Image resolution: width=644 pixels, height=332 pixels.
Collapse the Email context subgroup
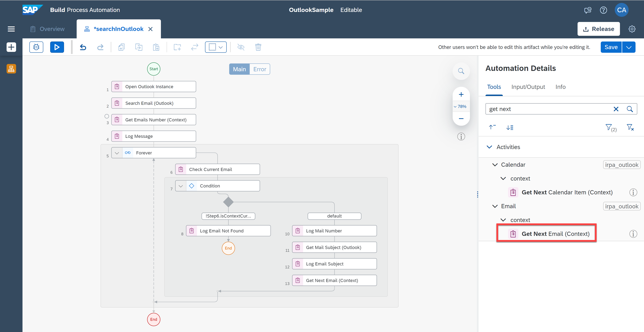(503, 220)
